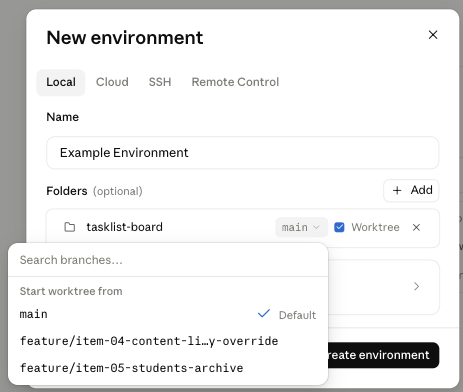Click the Default label next to main

(x=297, y=315)
